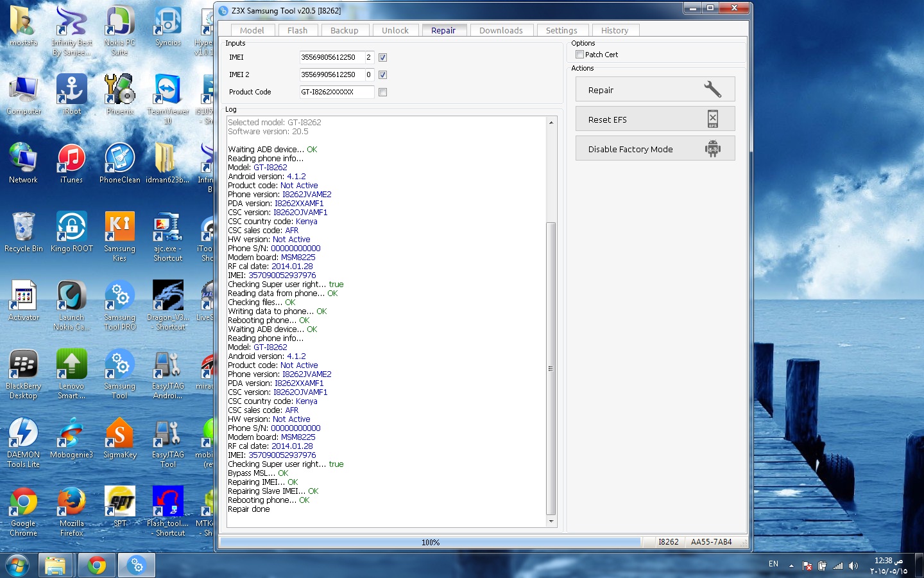Click the volume speaker tray icon

coord(853,566)
